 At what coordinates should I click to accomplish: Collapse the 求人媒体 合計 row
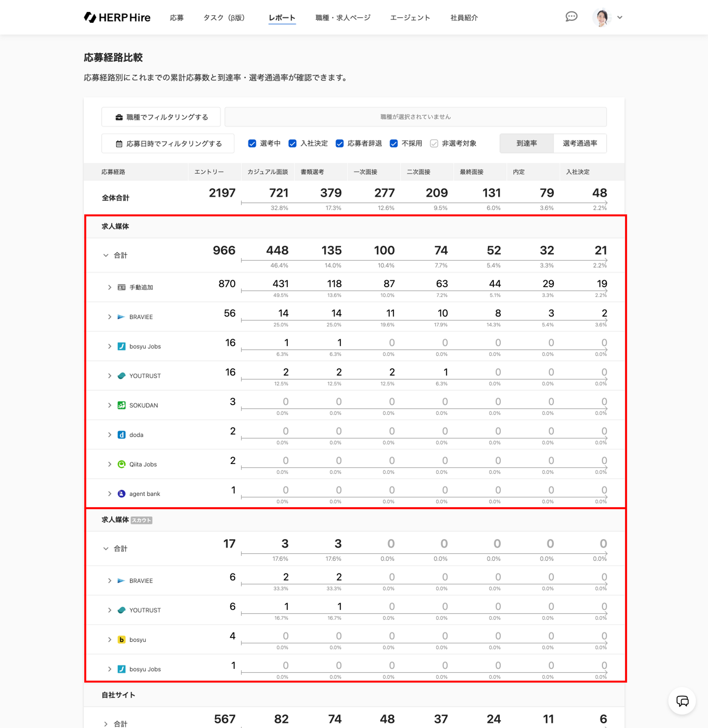105,255
